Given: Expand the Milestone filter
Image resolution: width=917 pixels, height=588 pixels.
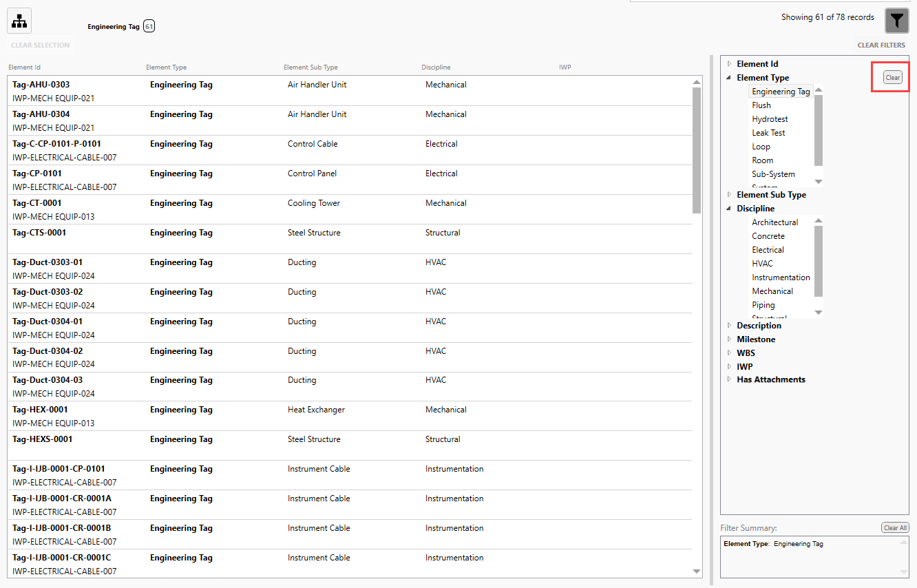Looking at the screenshot, I should [x=730, y=339].
